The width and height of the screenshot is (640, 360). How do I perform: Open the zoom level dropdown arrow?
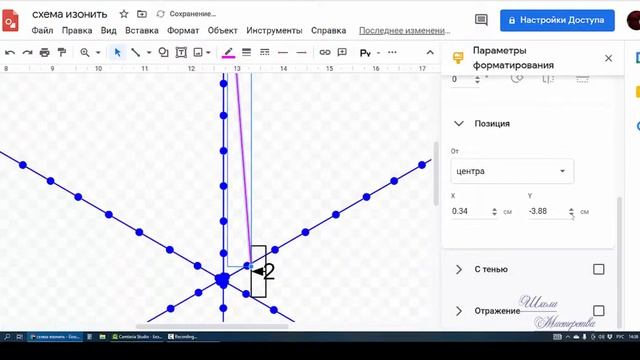(x=98, y=53)
